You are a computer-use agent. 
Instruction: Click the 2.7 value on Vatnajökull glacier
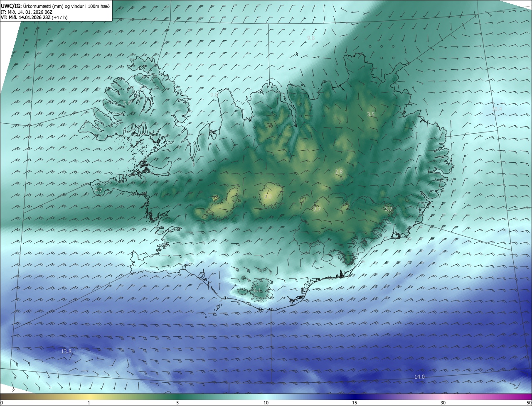coord(317,210)
